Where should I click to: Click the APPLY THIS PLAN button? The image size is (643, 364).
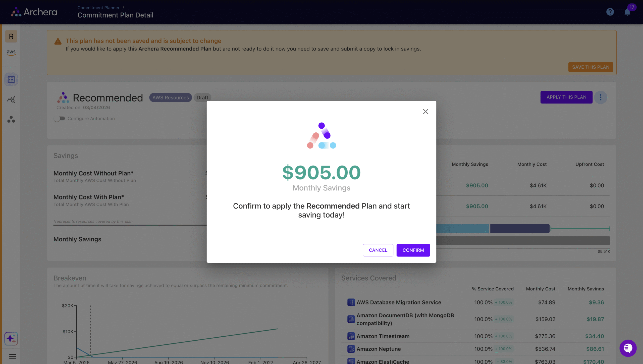(566, 97)
